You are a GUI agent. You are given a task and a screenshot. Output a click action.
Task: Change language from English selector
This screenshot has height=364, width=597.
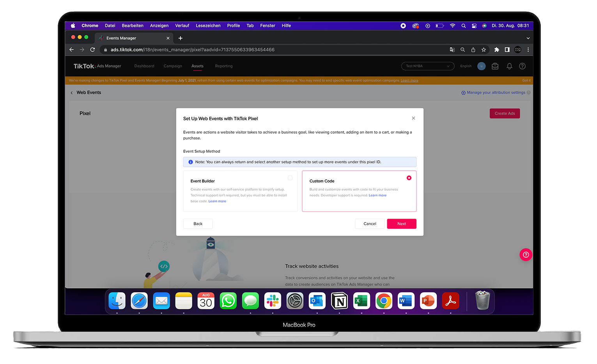click(x=466, y=66)
